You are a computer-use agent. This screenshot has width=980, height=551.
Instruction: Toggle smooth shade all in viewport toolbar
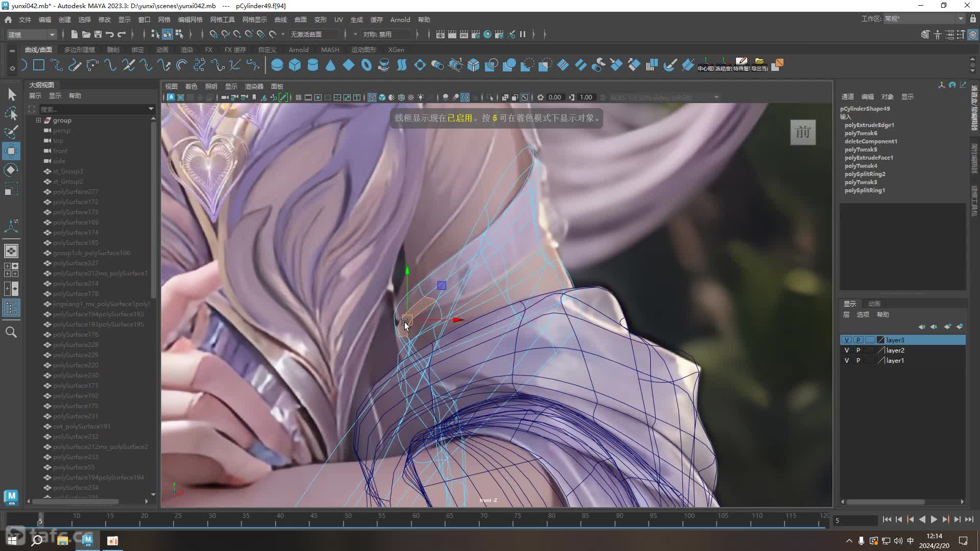(382, 97)
